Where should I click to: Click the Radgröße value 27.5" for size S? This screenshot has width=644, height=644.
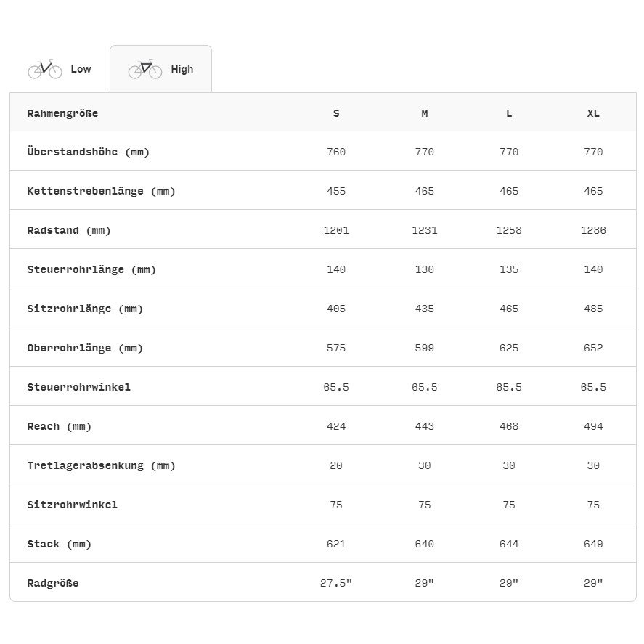point(336,584)
